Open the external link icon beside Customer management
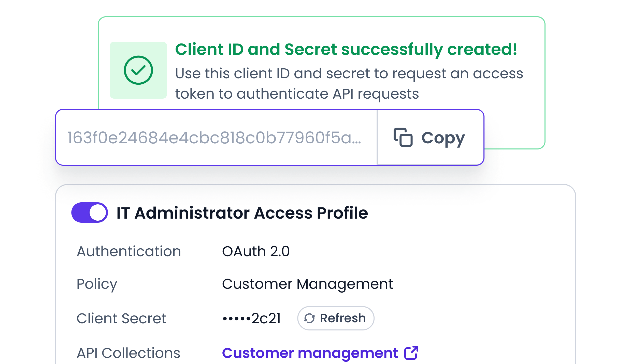The height and width of the screenshot is (364, 631). (411, 353)
